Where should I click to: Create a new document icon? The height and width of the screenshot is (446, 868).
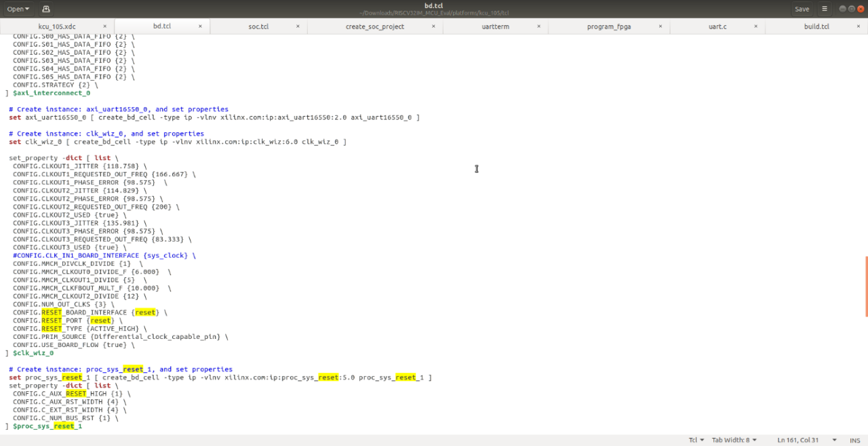tap(46, 9)
